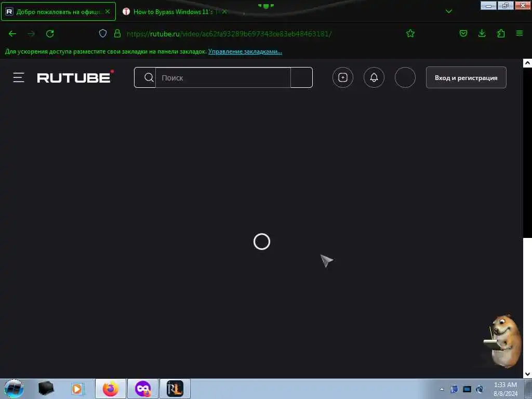The image size is (532, 399).
Task: Open the monitor tray icon
Action: [467, 389]
